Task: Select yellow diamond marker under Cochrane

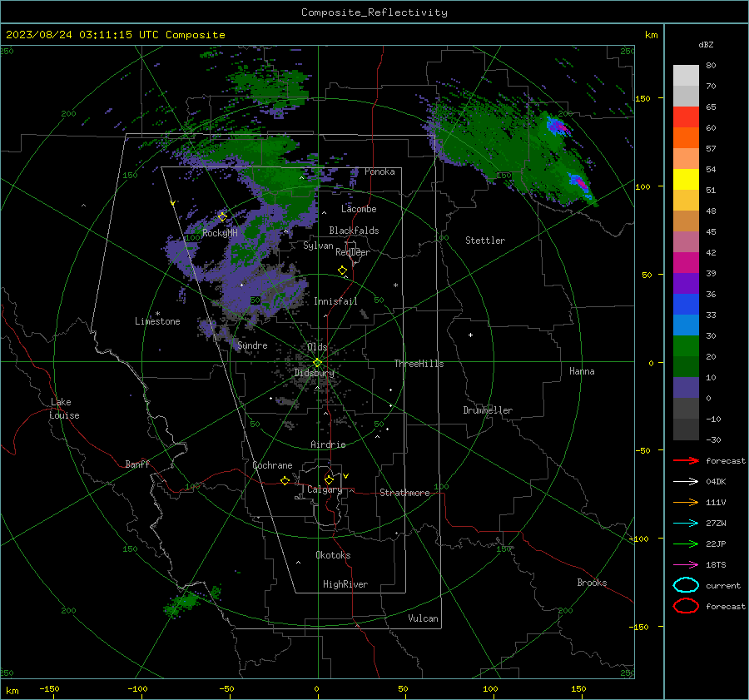Action: 285,480
